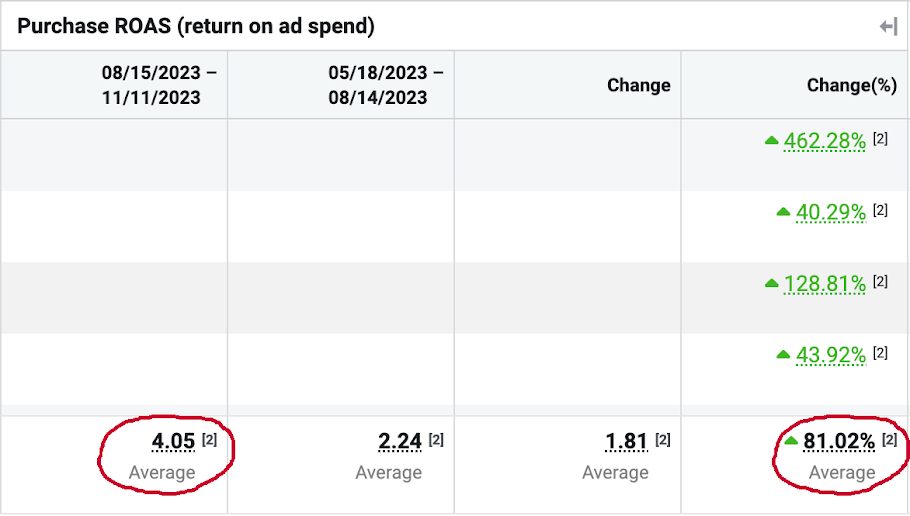The width and height of the screenshot is (910, 516).
Task: Click the 128.81% change value
Action: pos(825,284)
